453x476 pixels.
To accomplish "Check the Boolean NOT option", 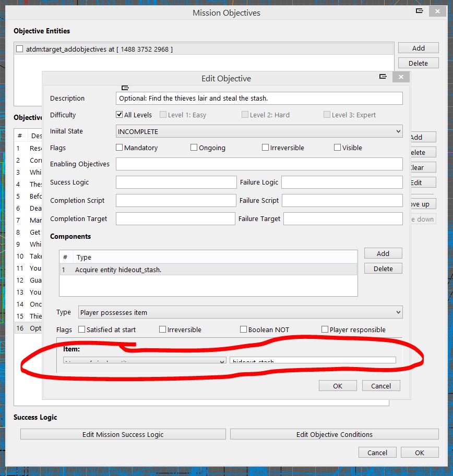I will (x=243, y=329).
